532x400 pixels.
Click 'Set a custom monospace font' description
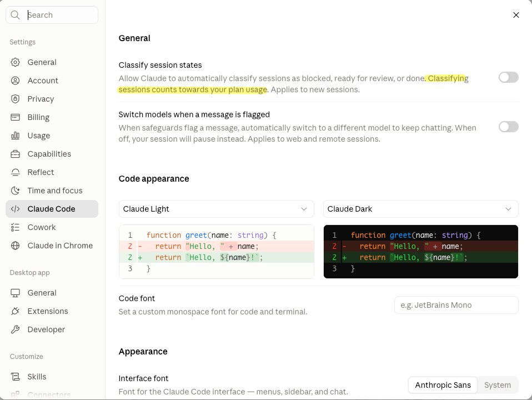coord(213,312)
